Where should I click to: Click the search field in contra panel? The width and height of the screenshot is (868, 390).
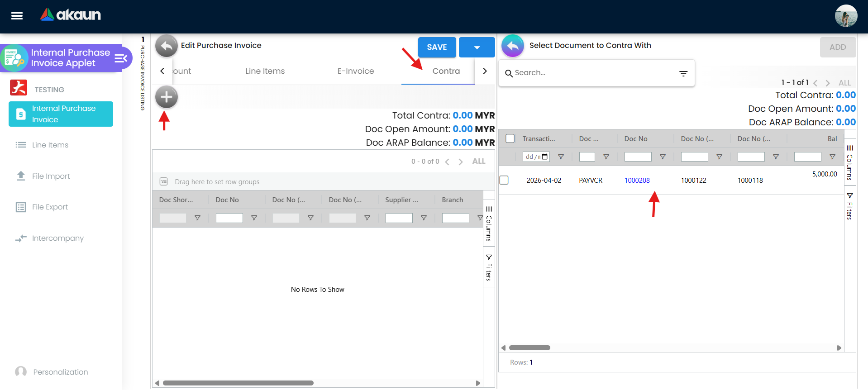coord(593,73)
